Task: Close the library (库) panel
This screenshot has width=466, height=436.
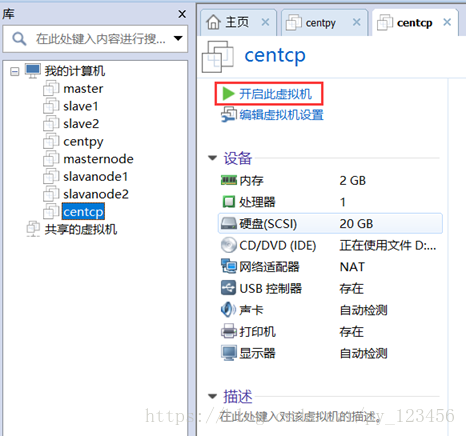Action: click(x=182, y=14)
